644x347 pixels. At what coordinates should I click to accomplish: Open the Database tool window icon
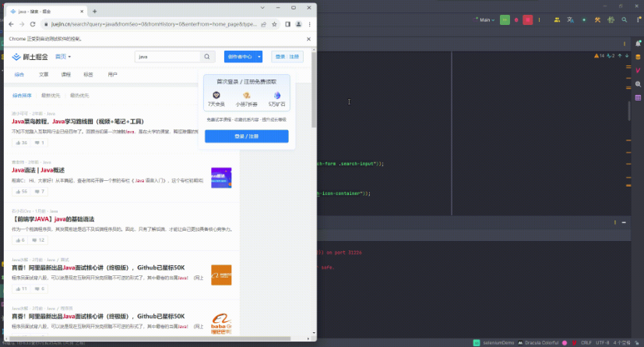click(x=638, y=57)
